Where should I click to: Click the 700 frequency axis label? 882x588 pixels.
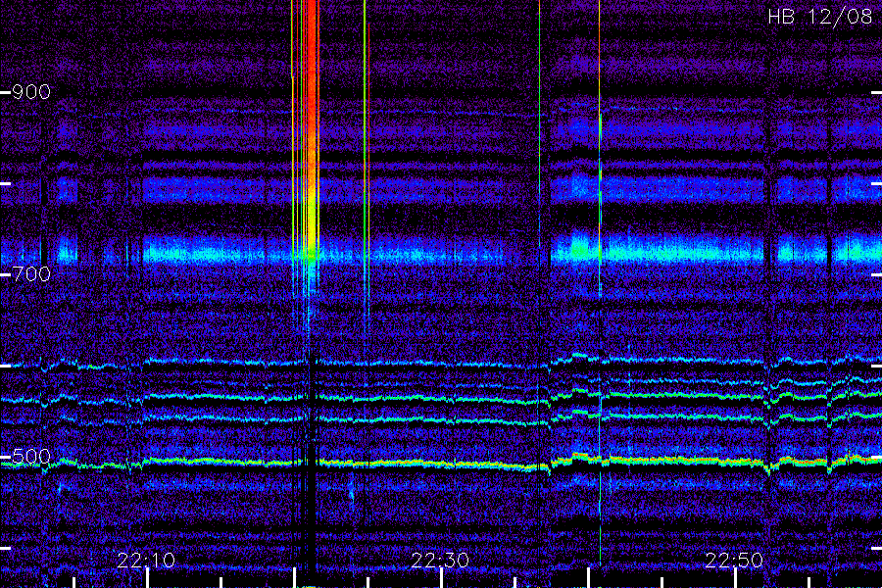click(31, 274)
